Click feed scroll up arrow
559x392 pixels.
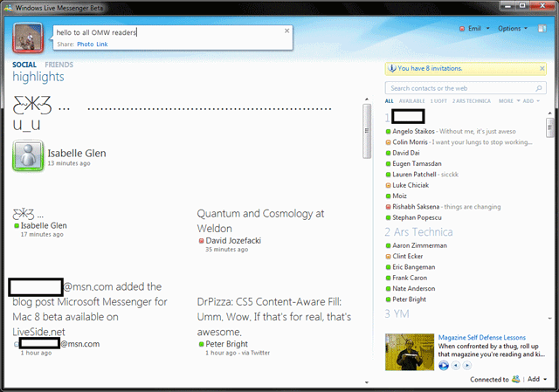[367, 100]
